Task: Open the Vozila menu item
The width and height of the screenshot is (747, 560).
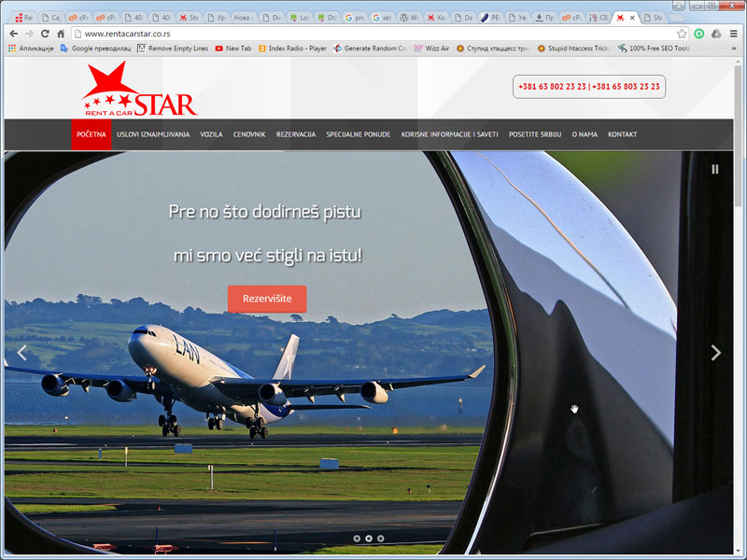Action: pyautogui.click(x=211, y=134)
